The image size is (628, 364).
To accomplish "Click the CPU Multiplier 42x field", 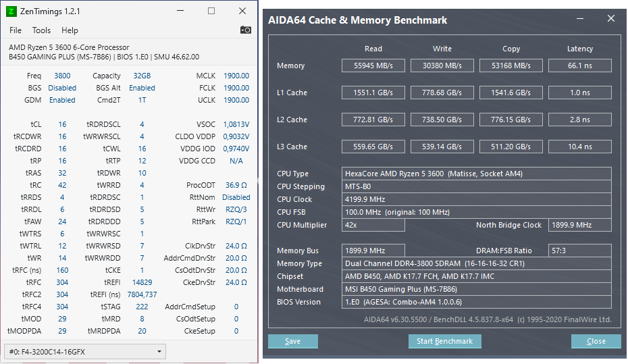I will click(373, 225).
